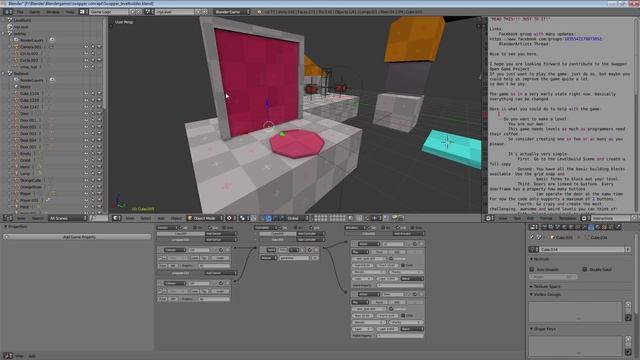Open the Format menu in text editor
640x360 pixels.
(546, 218)
